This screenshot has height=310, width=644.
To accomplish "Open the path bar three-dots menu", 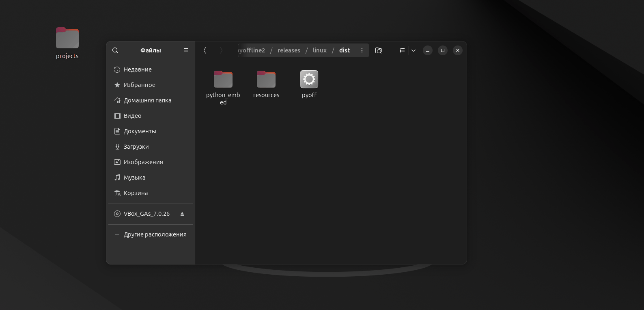I will pos(362,50).
